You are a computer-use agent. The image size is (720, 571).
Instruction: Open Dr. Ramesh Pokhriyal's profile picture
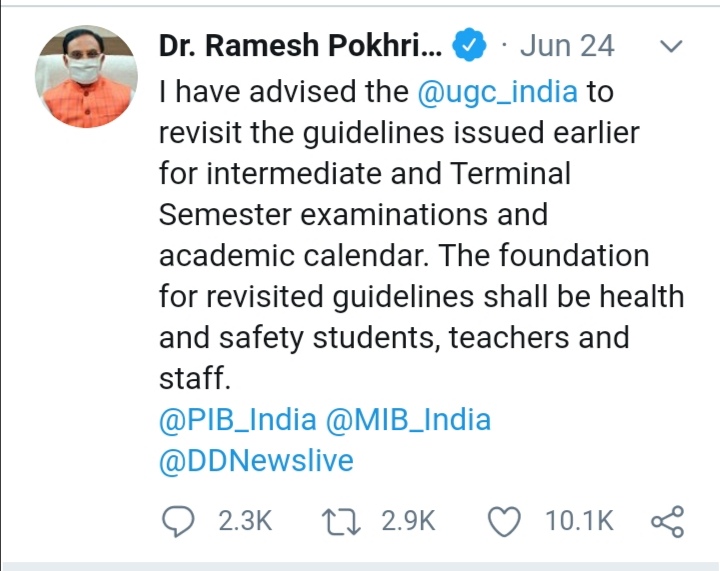click(85, 76)
